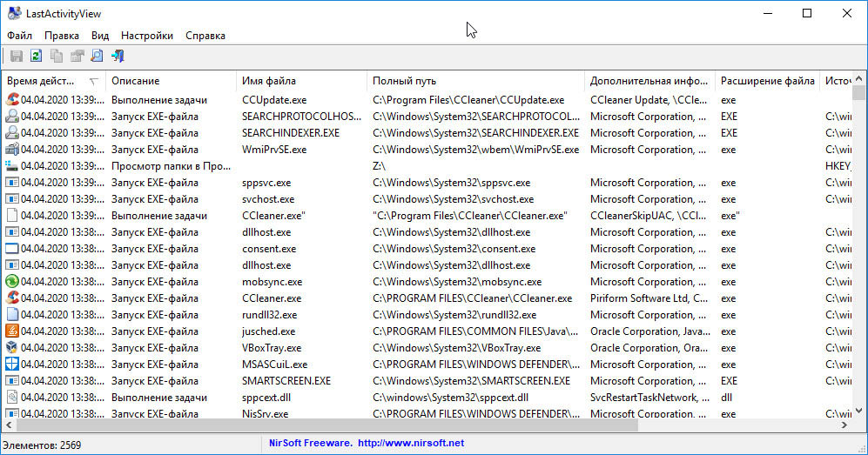Click the SMARTSCREEN.EXE row icon

tap(12, 381)
